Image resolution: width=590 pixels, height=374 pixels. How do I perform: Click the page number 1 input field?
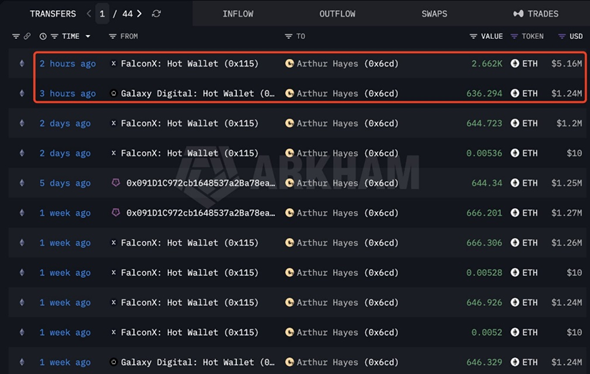pos(102,14)
